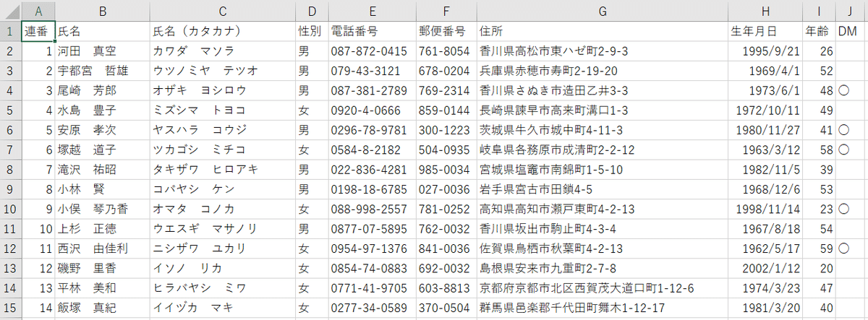Select age value 26
The width and height of the screenshot is (868, 320).
[820, 51]
